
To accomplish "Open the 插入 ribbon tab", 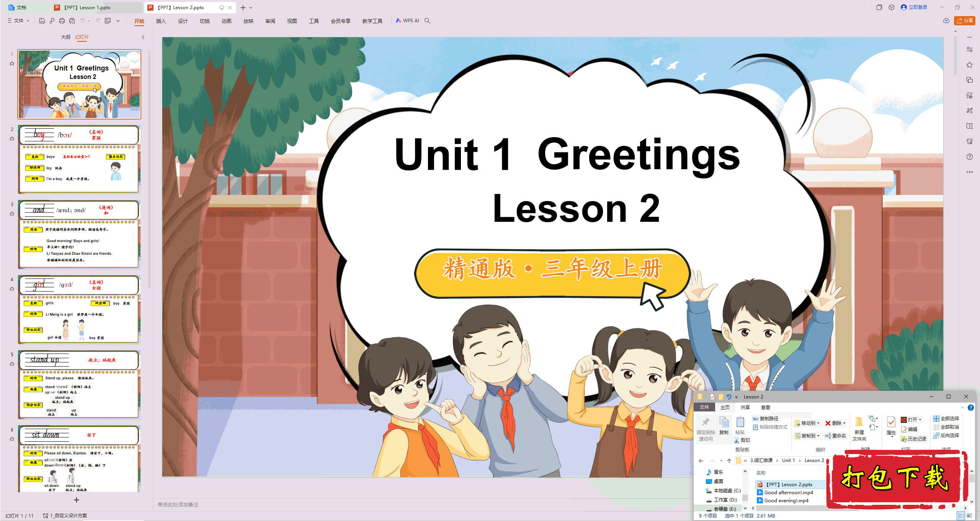I will coord(161,21).
